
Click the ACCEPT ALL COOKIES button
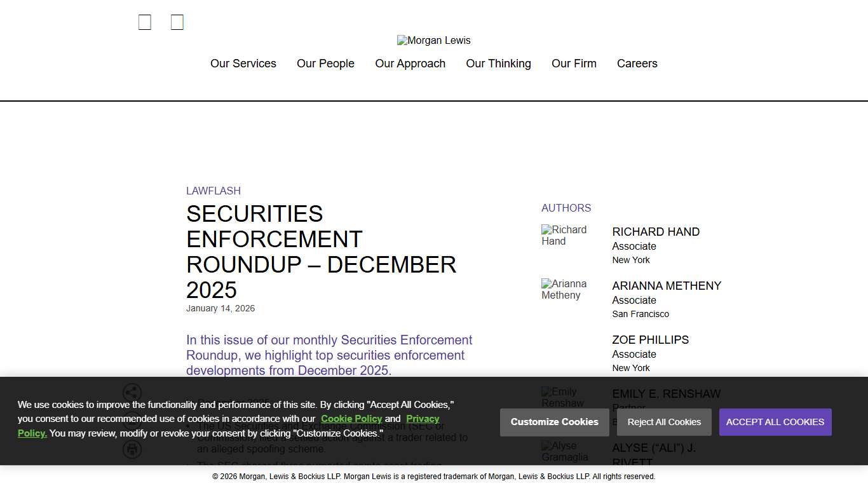[775, 422]
